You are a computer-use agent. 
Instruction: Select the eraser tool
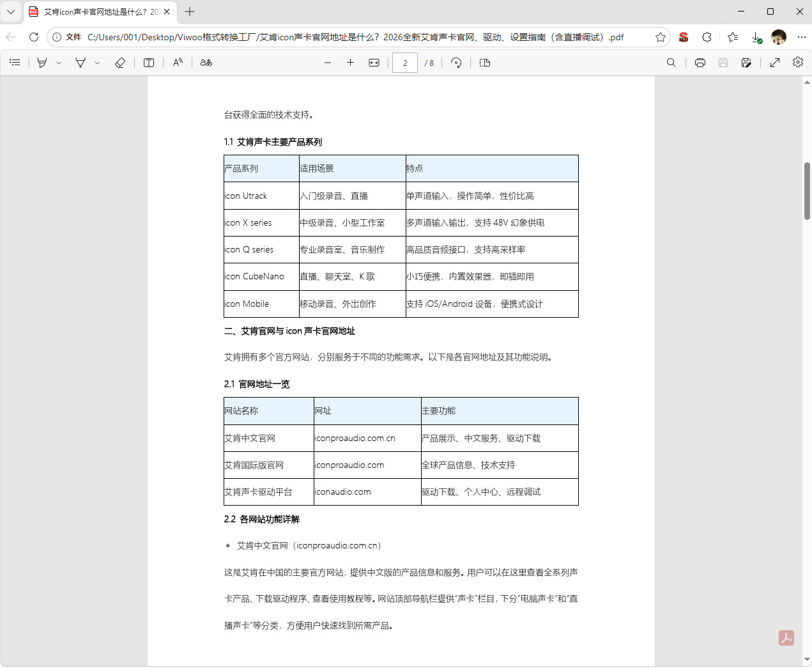[120, 63]
